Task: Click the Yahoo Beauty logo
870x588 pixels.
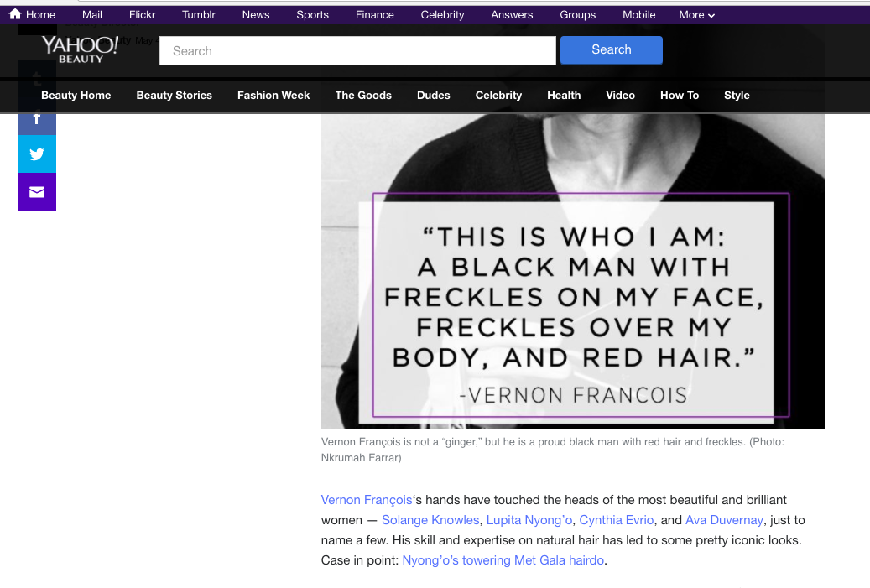Action: tap(80, 48)
